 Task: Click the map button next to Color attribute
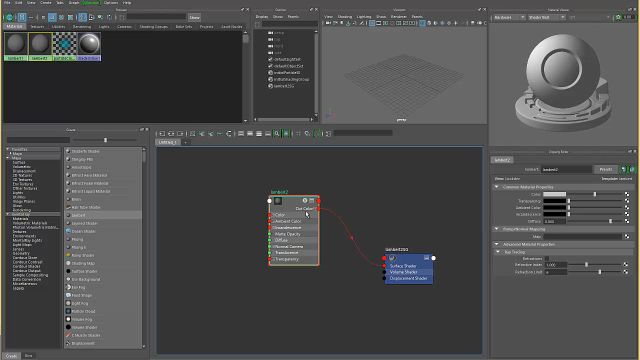click(x=627, y=194)
